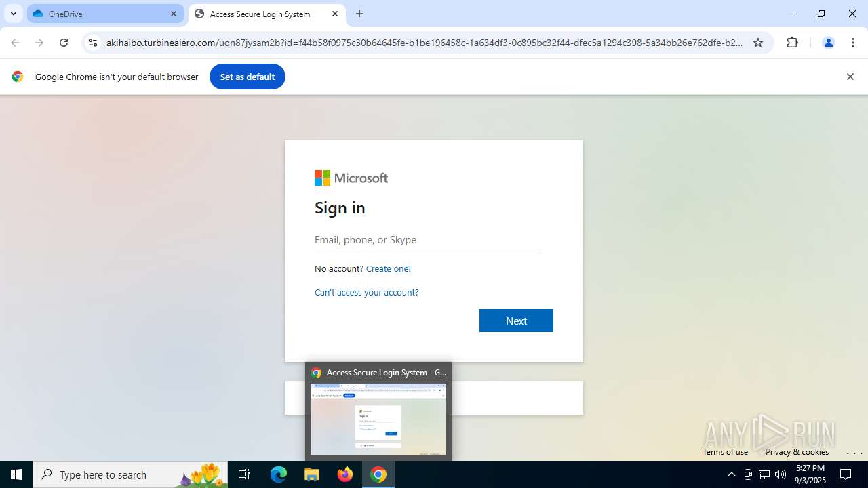Viewport: 868px width, 488px height.
Task: Open a new browser tab
Action: 359,14
